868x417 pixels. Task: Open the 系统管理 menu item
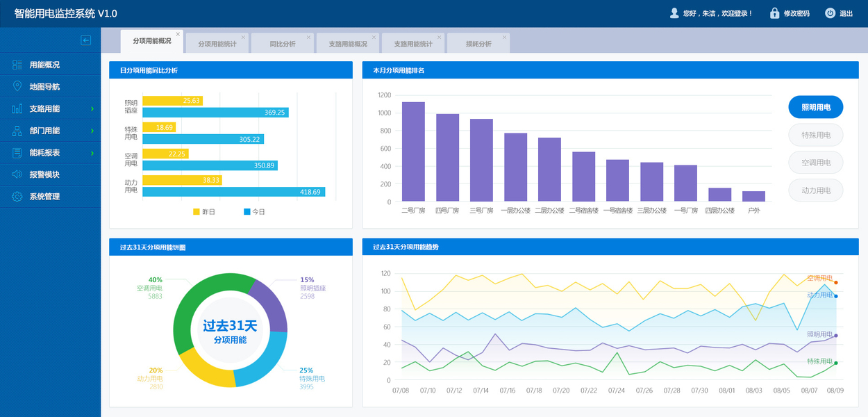pos(50,197)
